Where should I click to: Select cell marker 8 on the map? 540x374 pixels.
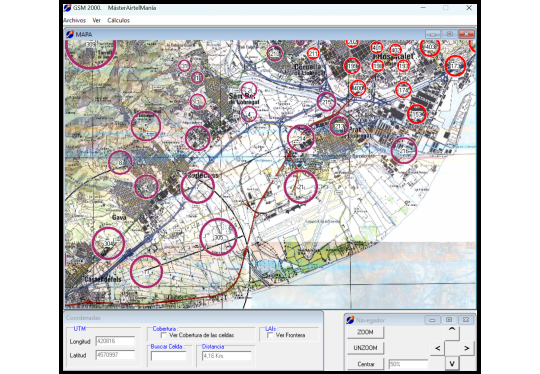(120, 162)
